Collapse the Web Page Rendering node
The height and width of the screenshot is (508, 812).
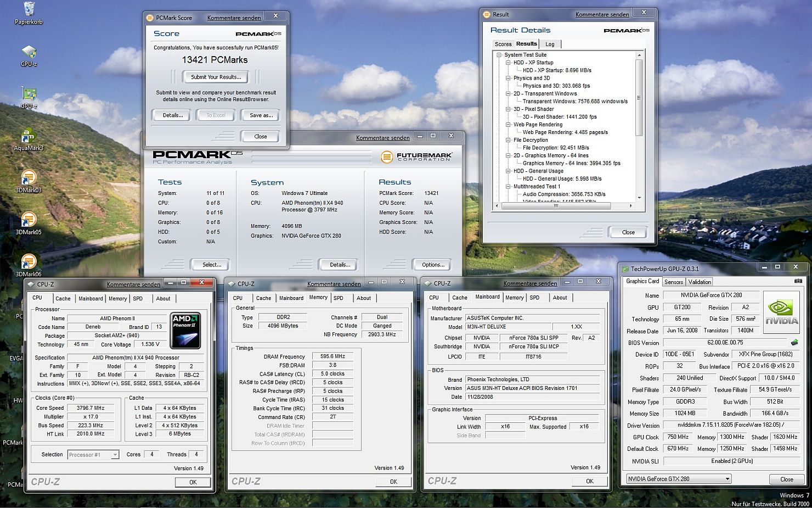click(x=508, y=125)
